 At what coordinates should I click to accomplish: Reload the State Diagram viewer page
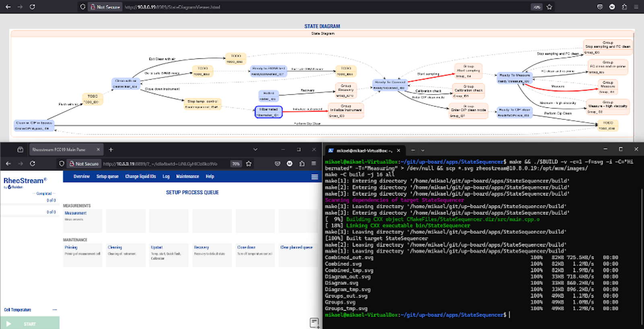coord(32,7)
